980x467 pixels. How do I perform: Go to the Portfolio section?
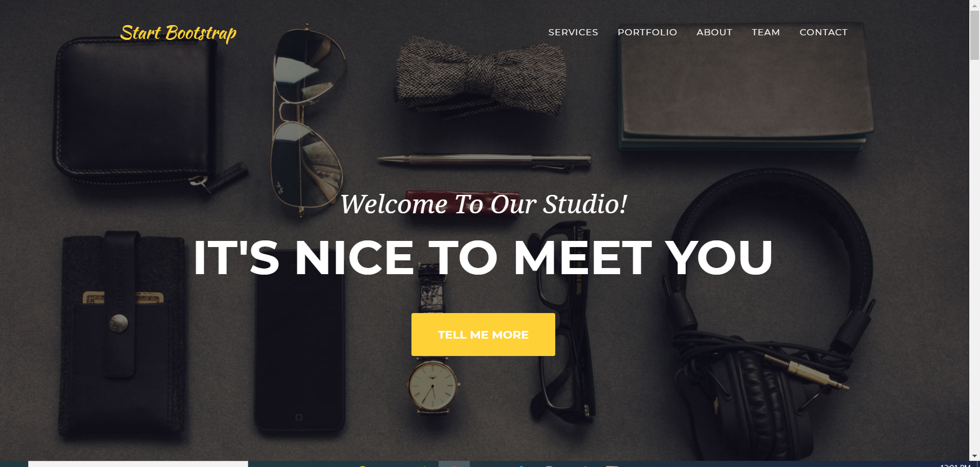pyautogui.click(x=647, y=32)
